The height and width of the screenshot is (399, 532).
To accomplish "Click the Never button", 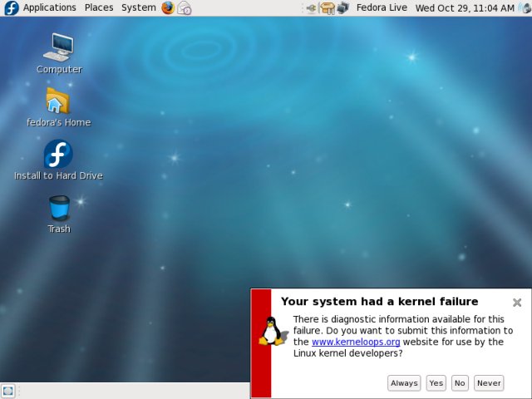I will [489, 383].
